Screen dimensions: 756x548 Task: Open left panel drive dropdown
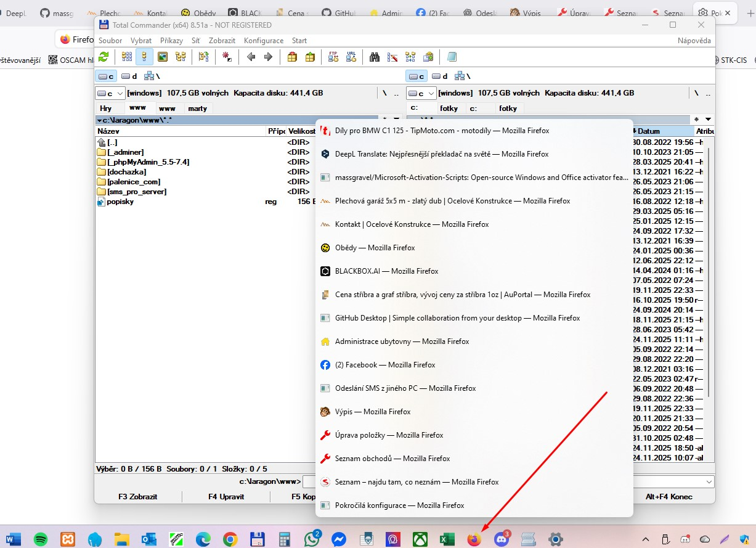pos(109,93)
